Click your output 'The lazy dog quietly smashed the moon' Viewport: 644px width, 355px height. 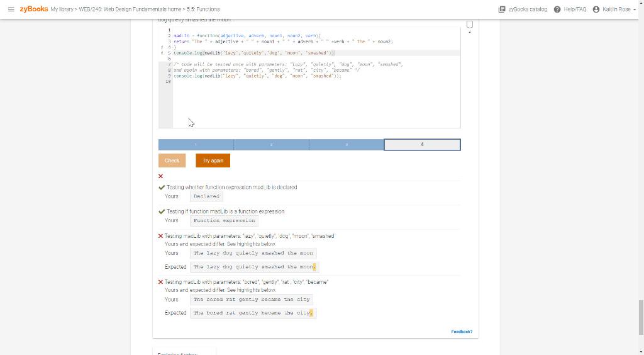[253, 253]
